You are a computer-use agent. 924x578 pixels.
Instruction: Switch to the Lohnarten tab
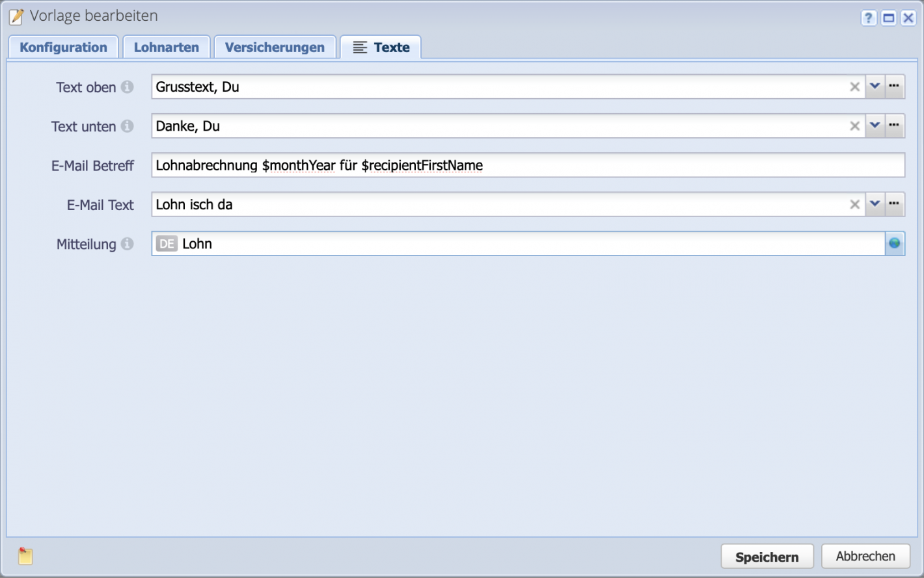[x=166, y=46]
